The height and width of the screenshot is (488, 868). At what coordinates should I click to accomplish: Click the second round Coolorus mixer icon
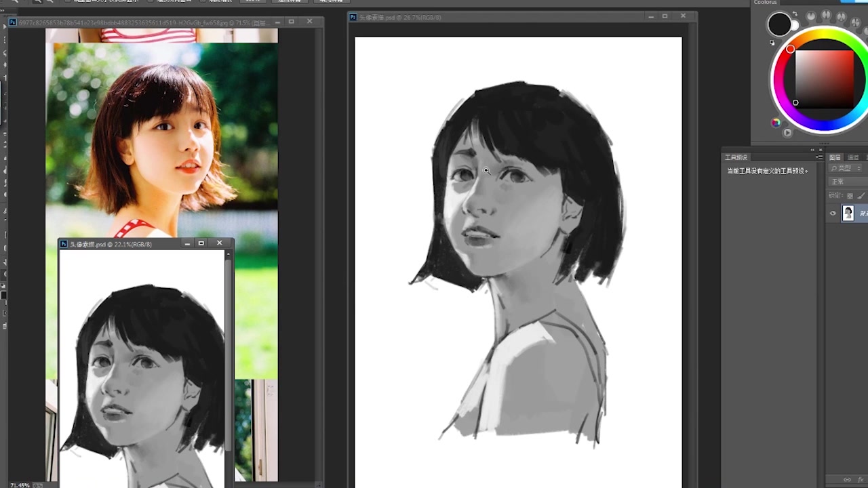tap(826, 15)
